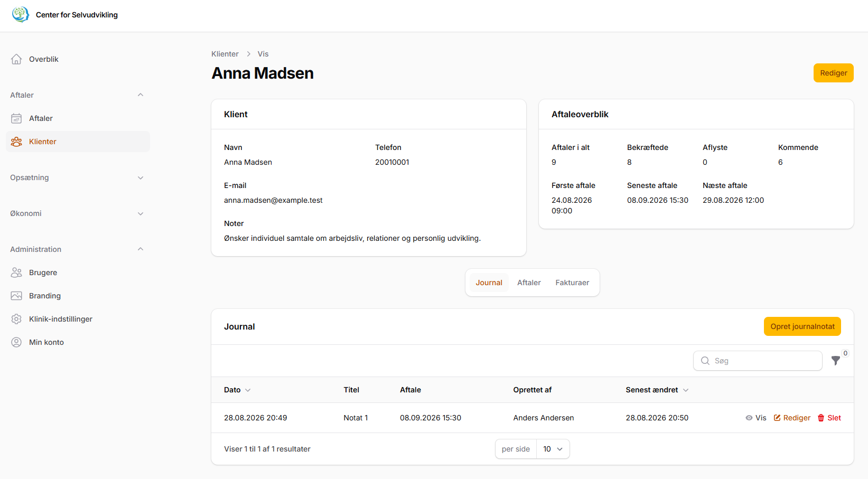This screenshot has height=479, width=868.
Task: Open Aftaler using the calendar icon
Action: [x=16, y=118]
